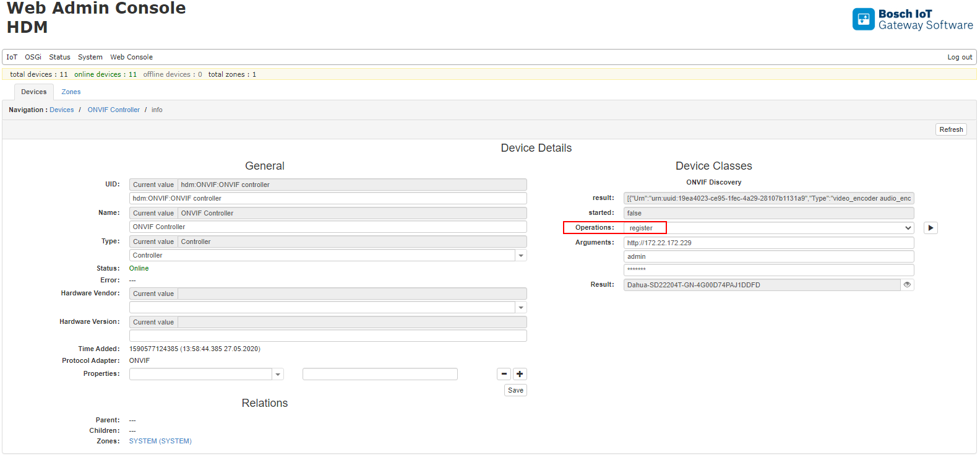The image size is (980, 457).
Task: Click 'total devices : 11' status text
Action: (x=39, y=74)
